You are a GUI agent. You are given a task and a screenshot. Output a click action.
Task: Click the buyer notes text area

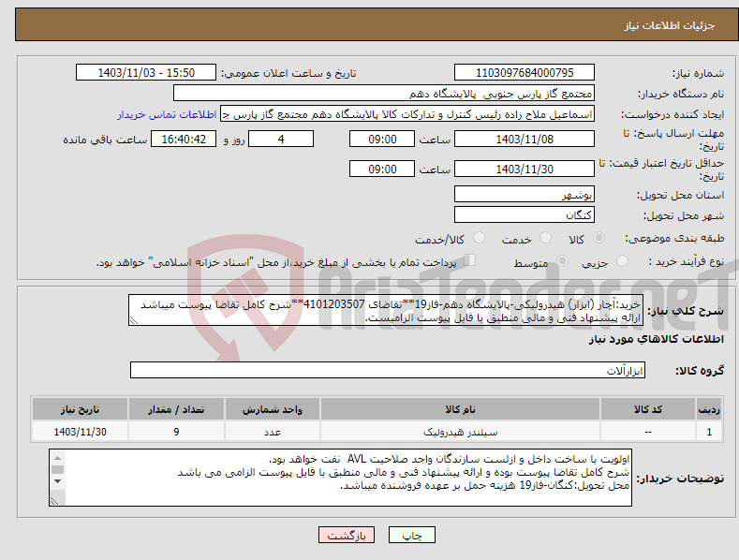(340, 478)
